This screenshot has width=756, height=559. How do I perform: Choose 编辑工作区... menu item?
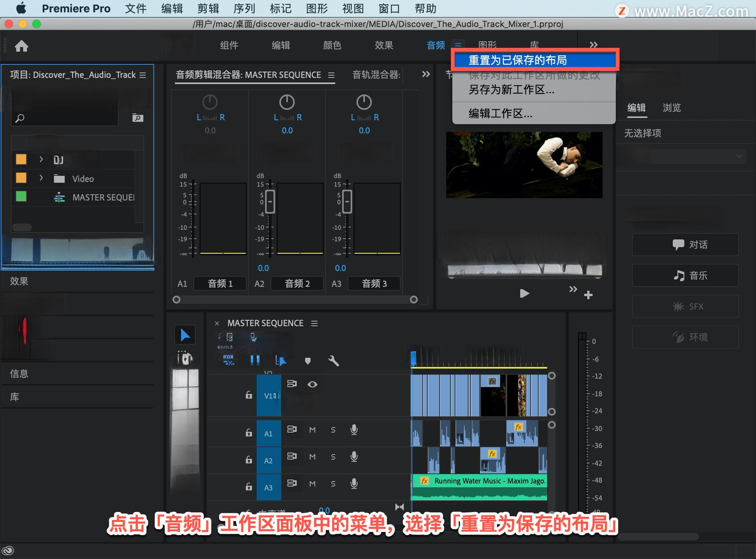click(x=534, y=114)
